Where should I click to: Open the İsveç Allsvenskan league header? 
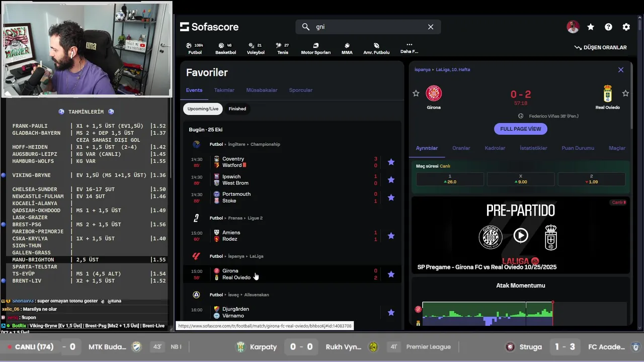(239, 295)
